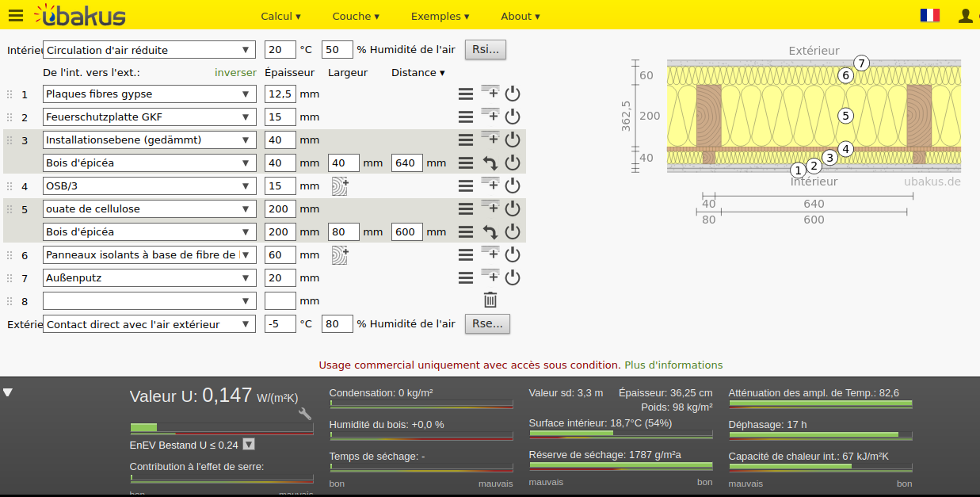Disable the Feuerschutzplatte GKF layer
980x497 pixels.
pos(513,117)
